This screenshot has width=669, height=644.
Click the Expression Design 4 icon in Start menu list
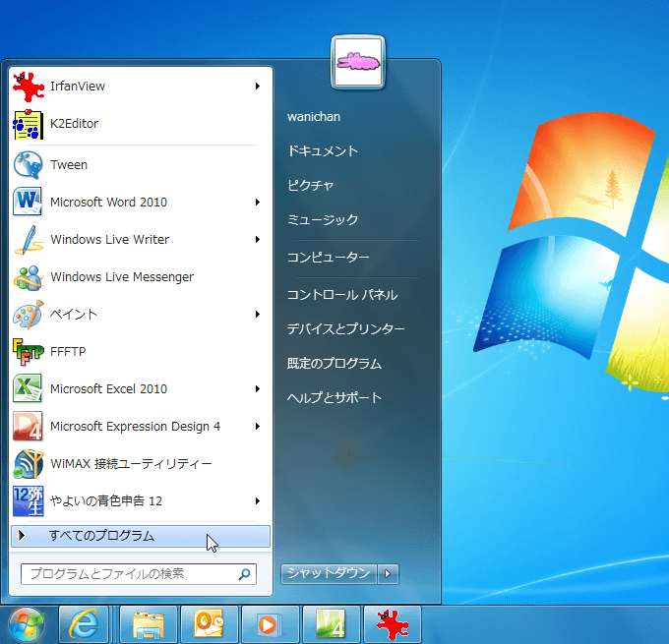point(29,426)
